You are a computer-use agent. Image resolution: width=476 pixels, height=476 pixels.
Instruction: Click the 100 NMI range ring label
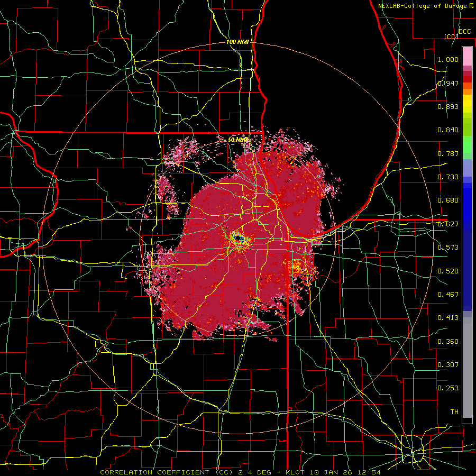[x=237, y=42]
